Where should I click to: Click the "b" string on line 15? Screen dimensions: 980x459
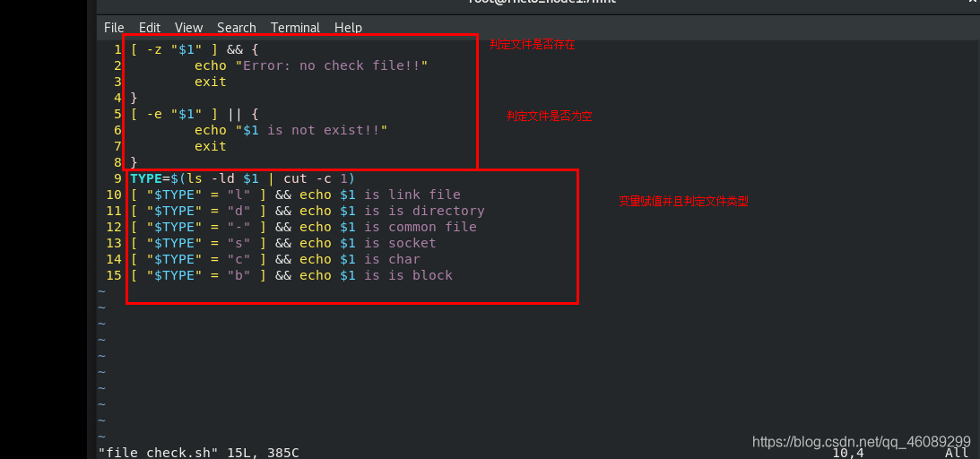[238, 276]
